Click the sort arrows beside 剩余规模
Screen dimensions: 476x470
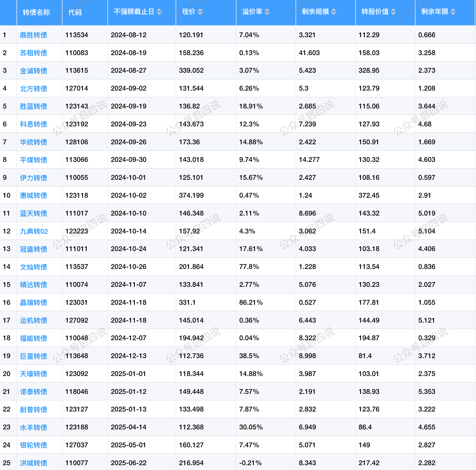[334, 12]
